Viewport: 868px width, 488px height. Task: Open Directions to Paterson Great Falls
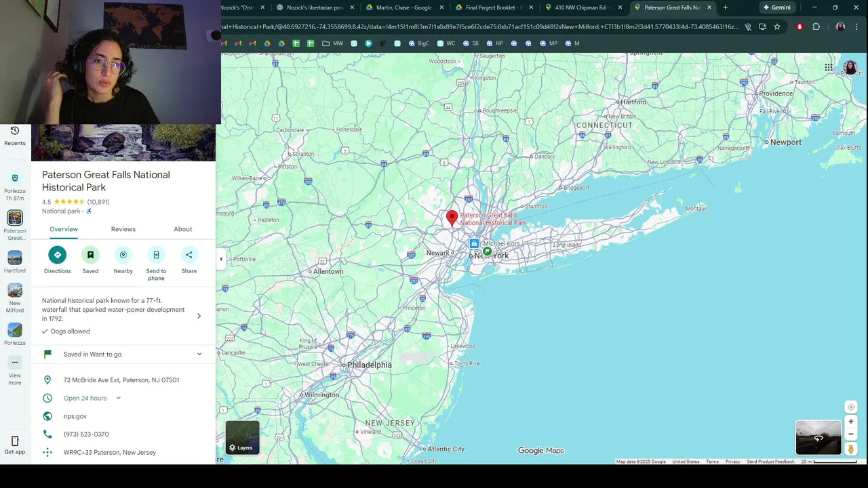(x=57, y=255)
